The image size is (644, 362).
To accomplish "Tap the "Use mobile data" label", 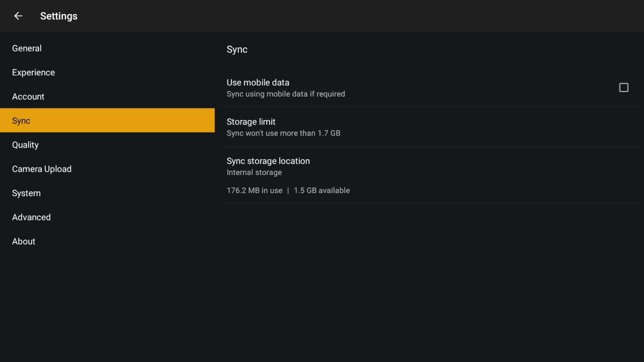I will click(258, 82).
